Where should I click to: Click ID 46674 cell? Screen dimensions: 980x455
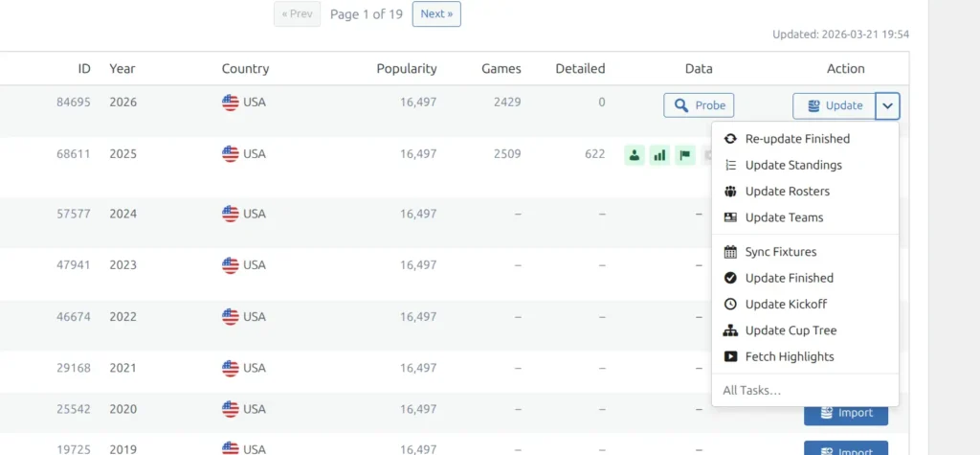73,317
